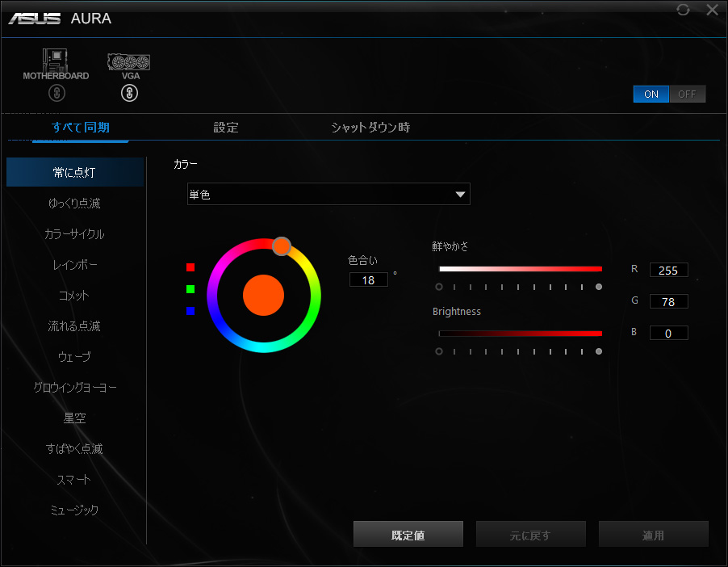Click the Brightness gradient bar

521,334
